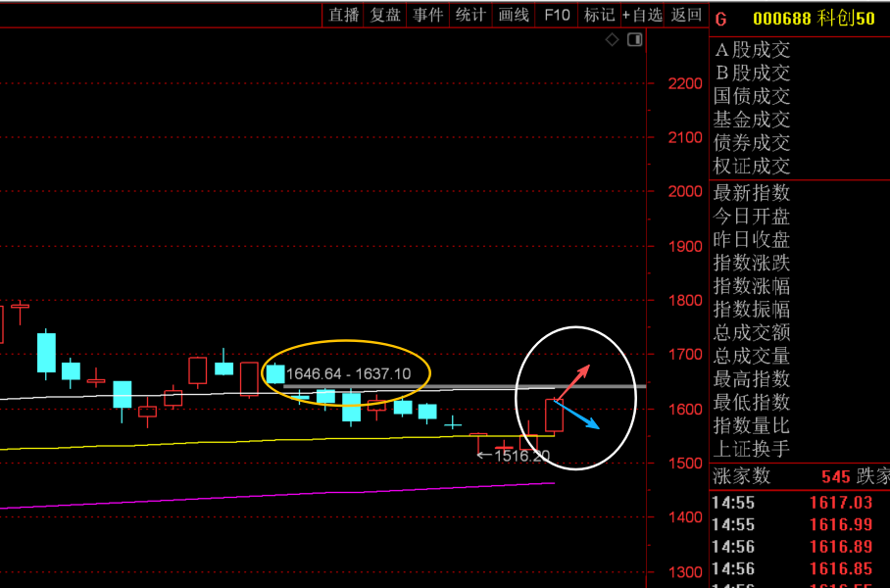
Task: Select the 指数量比 label
Action: tap(752, 425)
